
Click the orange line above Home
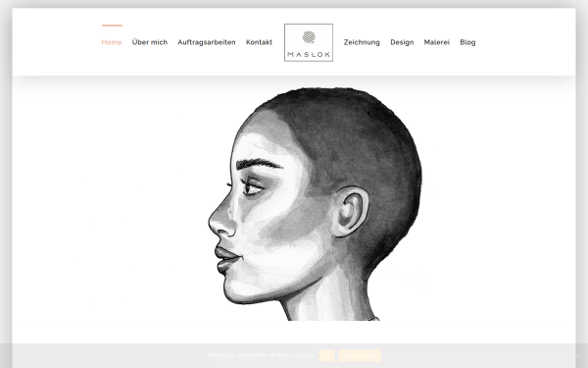tap(112, 26)
